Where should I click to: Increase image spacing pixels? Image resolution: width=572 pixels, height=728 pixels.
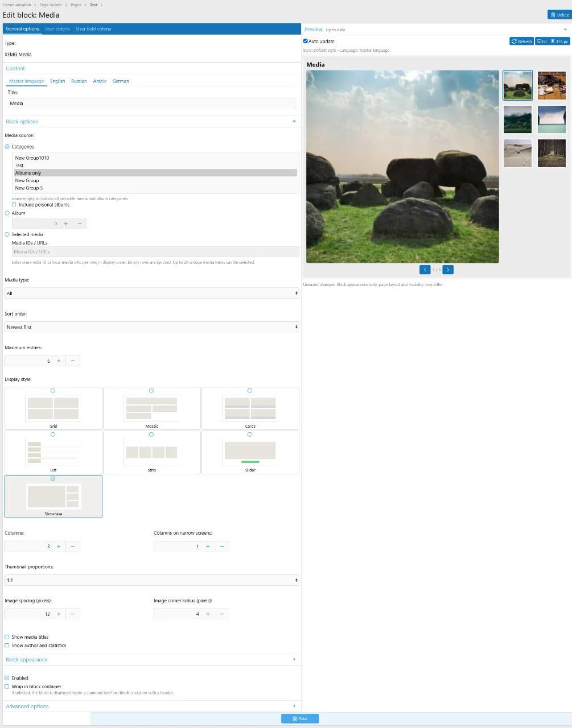point(59,614)
